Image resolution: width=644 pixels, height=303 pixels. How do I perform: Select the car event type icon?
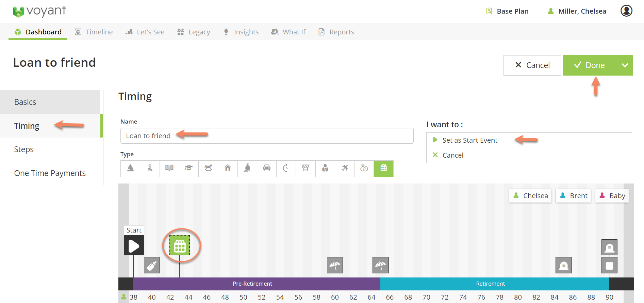(267, 168)
